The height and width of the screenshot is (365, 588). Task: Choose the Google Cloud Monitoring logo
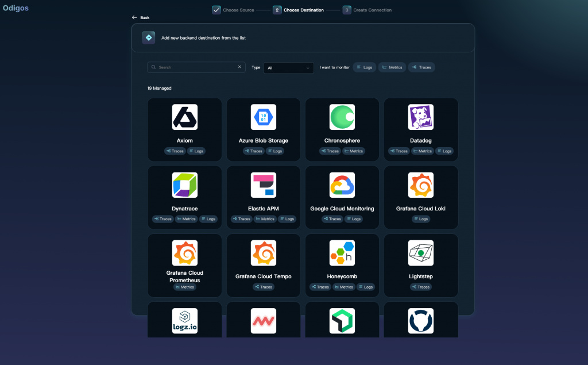click(342, 185)
